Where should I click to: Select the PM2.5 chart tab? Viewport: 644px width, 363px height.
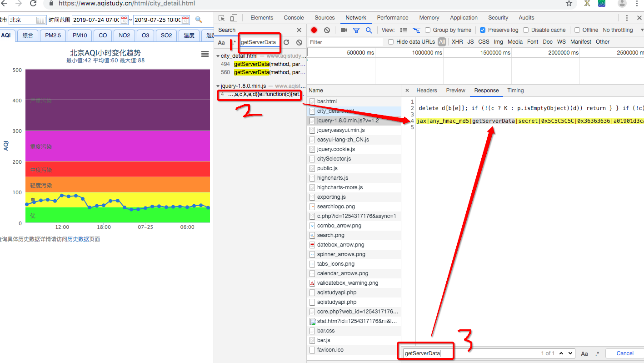53,35
